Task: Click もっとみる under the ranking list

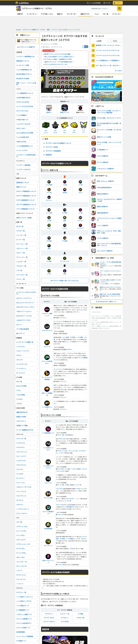Action: (x=118, y=71)
